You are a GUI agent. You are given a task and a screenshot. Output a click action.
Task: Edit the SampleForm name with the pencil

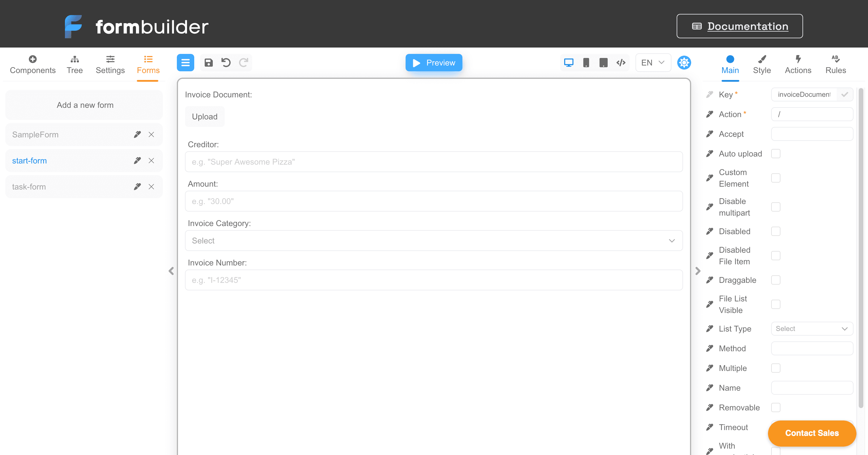[x=137, y=134]
